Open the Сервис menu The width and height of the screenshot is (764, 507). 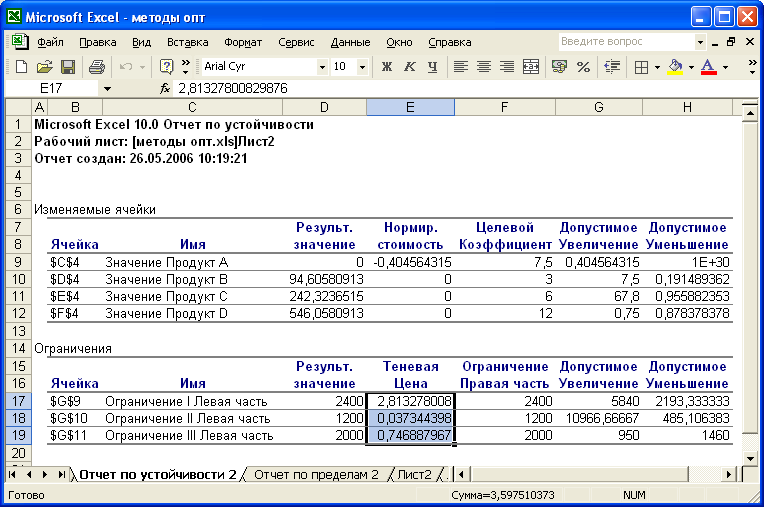pyautogui.click(x=296, y=42)
